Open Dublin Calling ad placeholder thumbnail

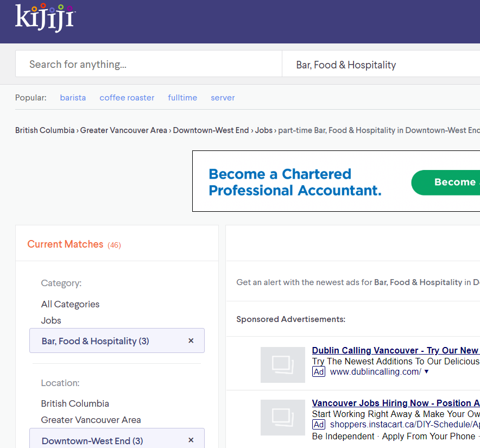click(282, 365)
